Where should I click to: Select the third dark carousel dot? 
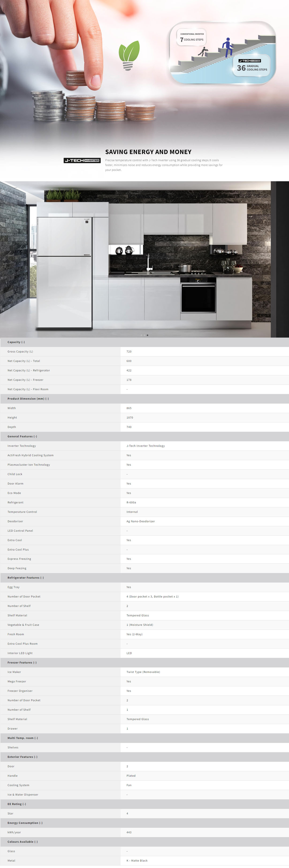pos(147,335)
